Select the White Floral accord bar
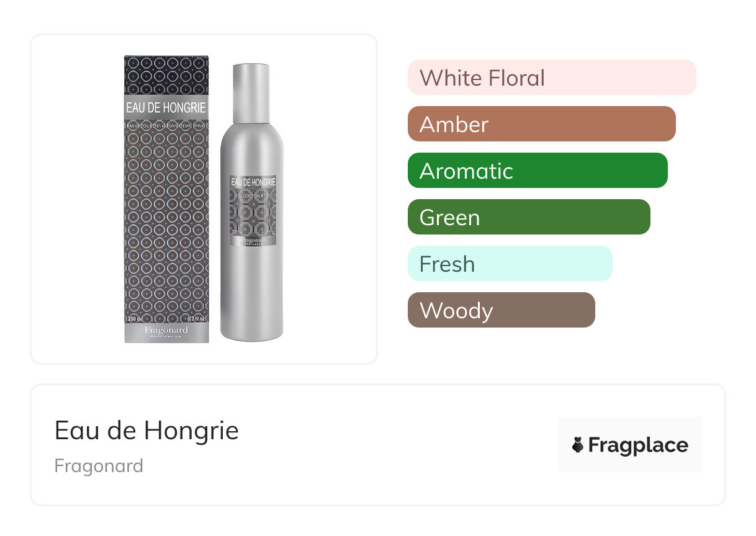 (x=551, y=78)
